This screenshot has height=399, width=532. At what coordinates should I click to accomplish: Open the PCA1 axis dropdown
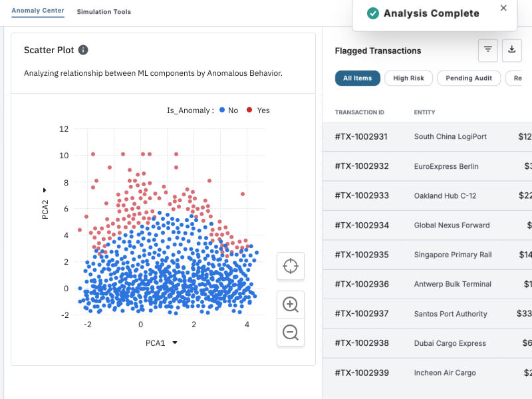point(175,342)
